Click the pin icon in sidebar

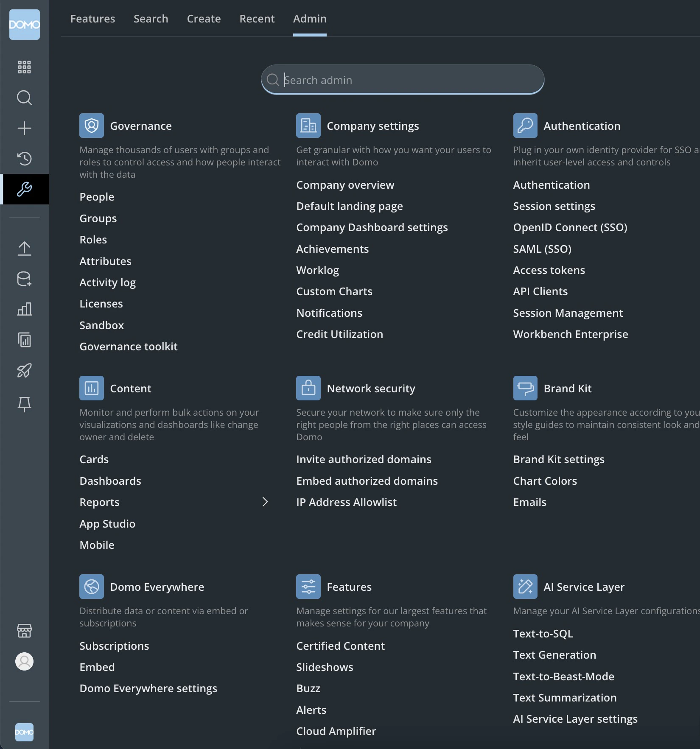(x=25, y=404)
